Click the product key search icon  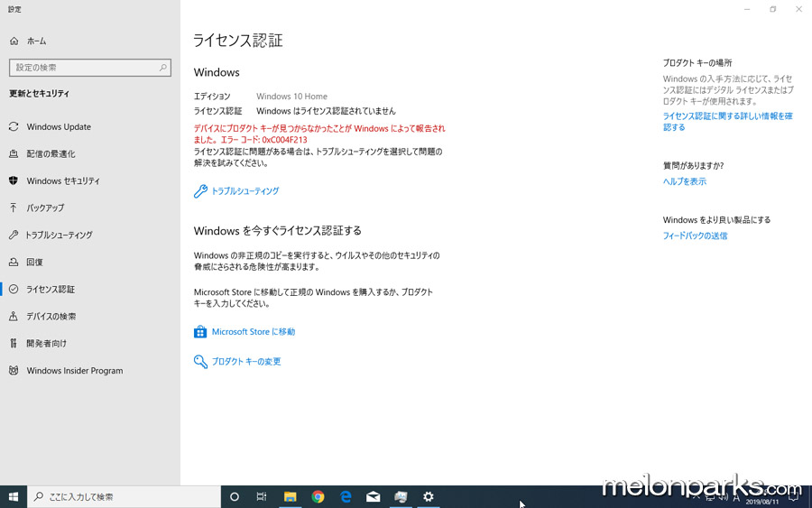pos(200,362)
